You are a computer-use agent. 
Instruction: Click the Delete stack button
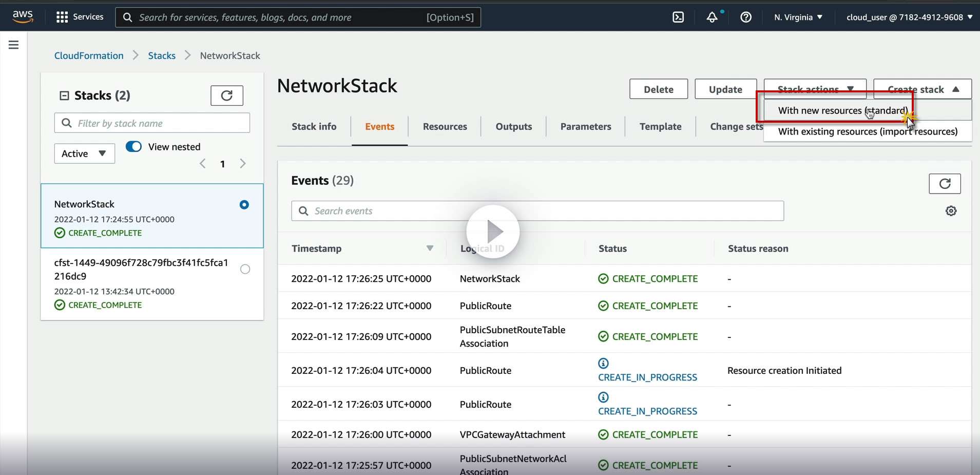(659, 89)
